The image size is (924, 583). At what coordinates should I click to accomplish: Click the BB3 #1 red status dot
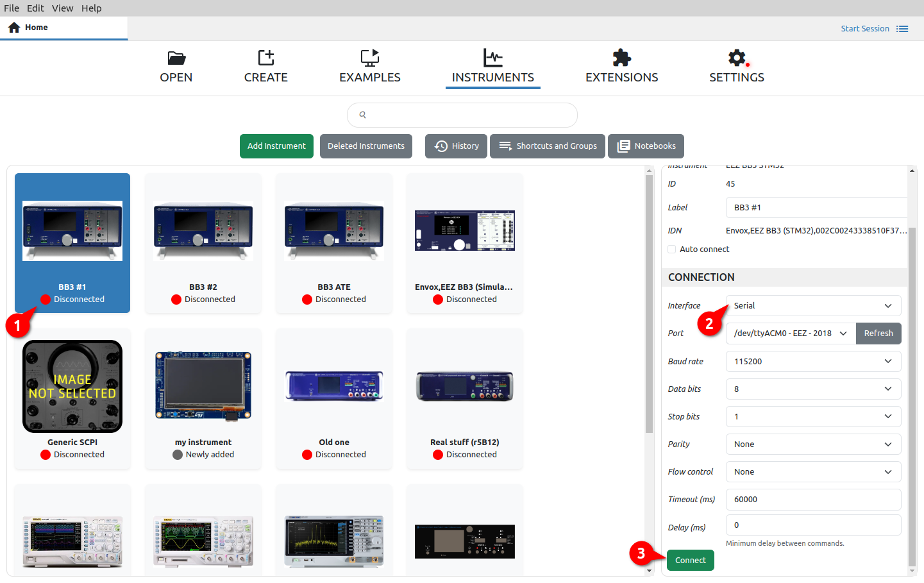pos(46,300)
